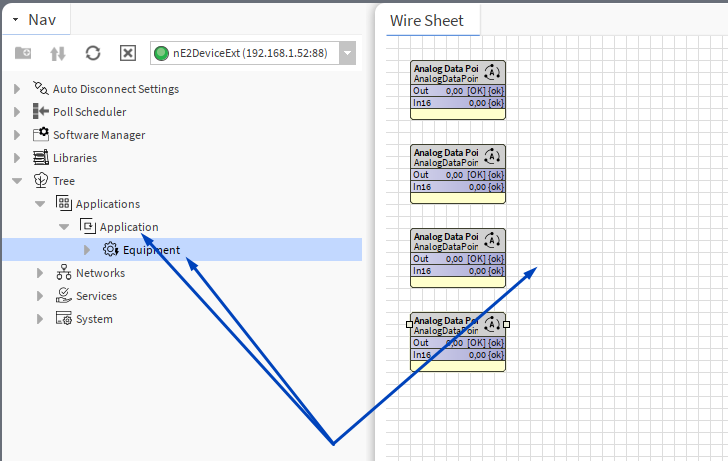Click the first Analog Data Point block icon

(492, 72)
